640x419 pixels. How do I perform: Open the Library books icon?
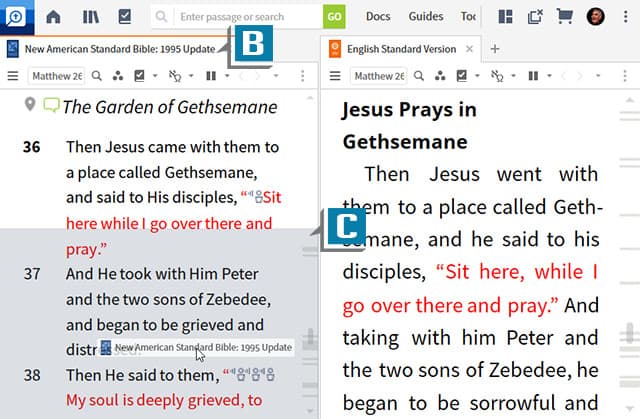coord(90,16)
